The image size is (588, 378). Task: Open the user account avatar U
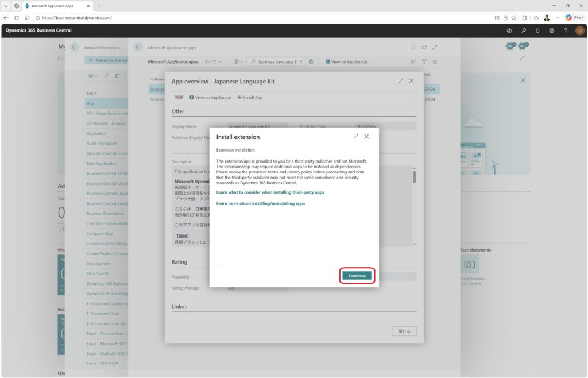tap(579, 31)
